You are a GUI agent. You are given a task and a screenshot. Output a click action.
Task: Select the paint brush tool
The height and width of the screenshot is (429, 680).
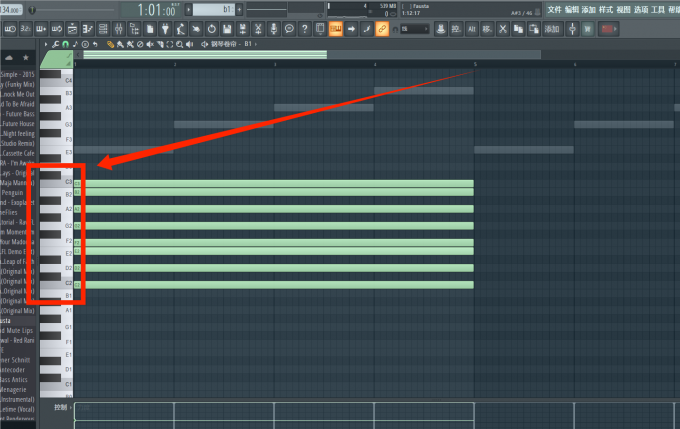tap(120, 44)
